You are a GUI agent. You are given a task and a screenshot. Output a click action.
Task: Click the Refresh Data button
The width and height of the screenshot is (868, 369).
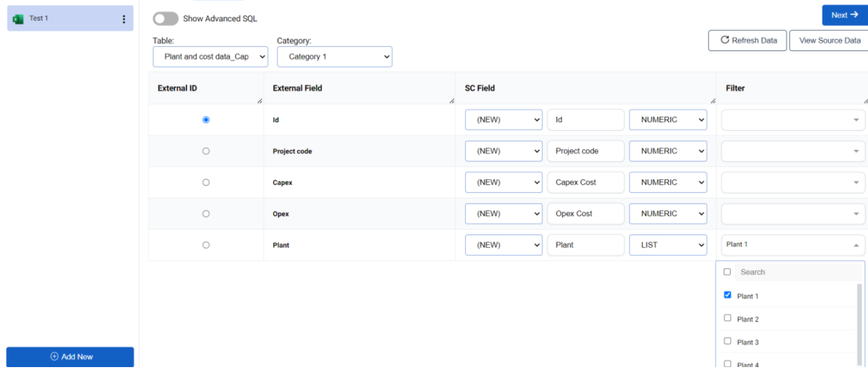click(747, 40)
